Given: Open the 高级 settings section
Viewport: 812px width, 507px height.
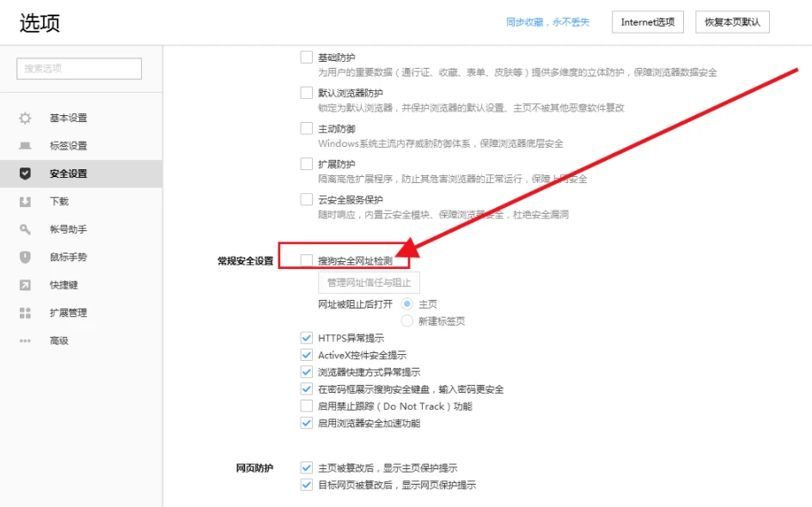Looking at the screenshot, I should 58,340.
